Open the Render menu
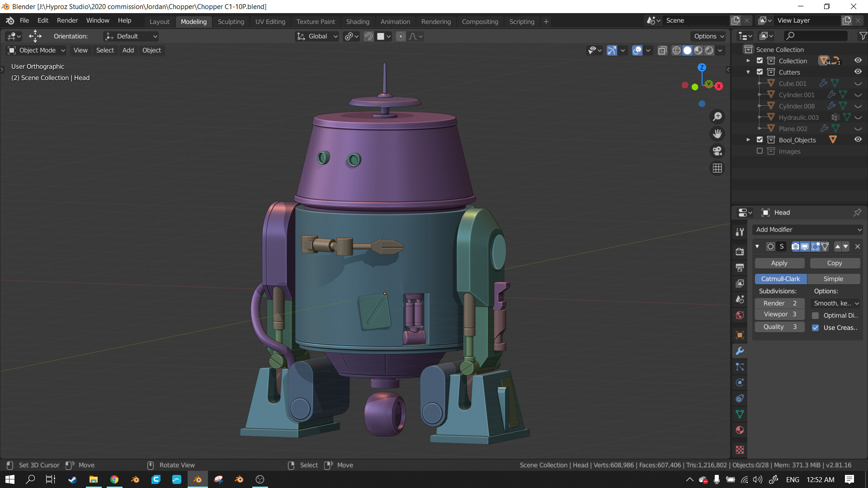This screenshot has width=868, height=488. point(67,20)
